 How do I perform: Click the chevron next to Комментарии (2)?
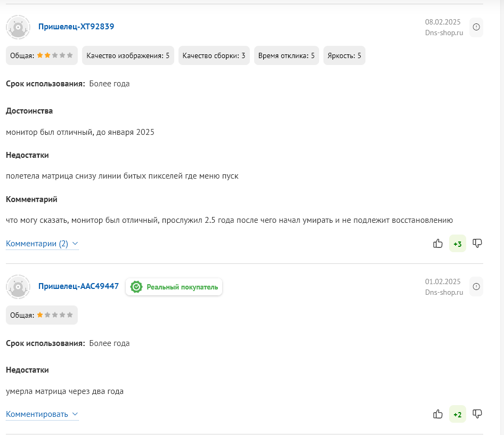pos(75,244)
